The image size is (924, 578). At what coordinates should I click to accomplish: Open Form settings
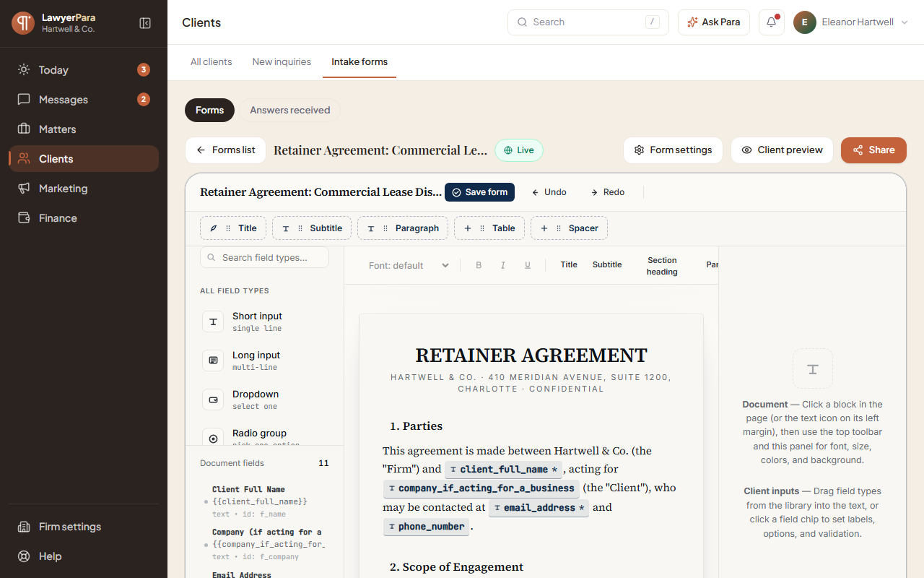(x=673, y=150)
